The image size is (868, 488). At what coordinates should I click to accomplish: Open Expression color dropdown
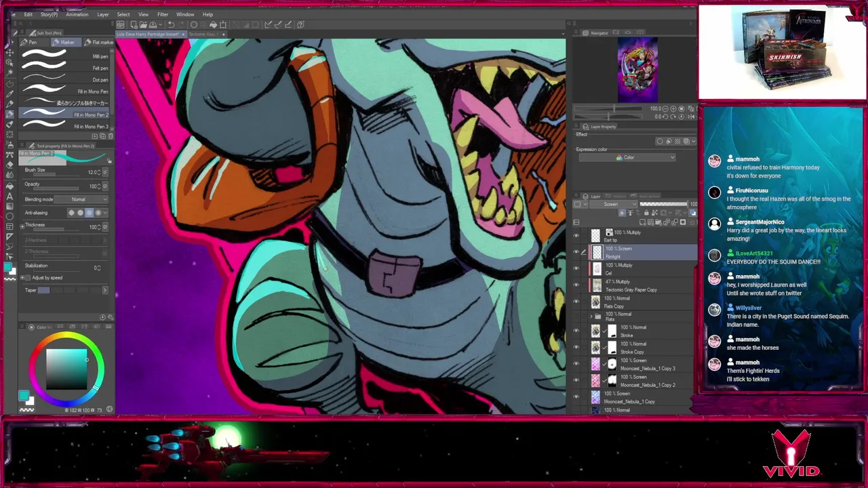(627, 158)
